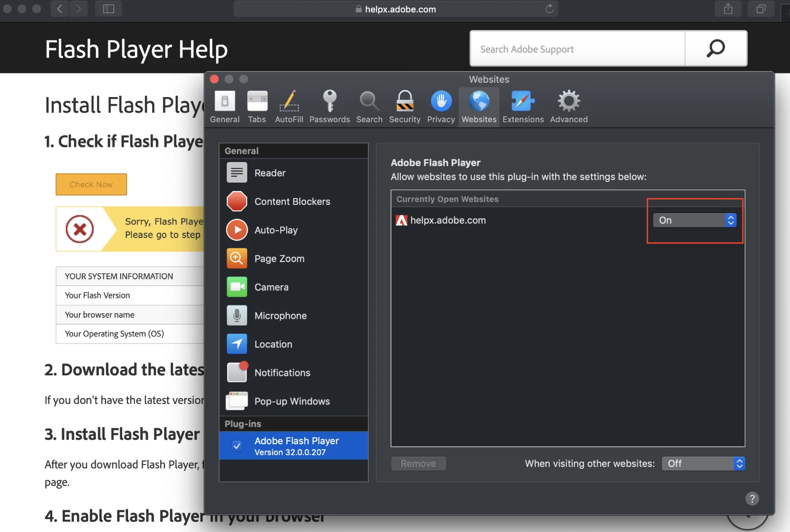Toggle the Safari sidebar button
Screen dimensions: 790x532
108,9
